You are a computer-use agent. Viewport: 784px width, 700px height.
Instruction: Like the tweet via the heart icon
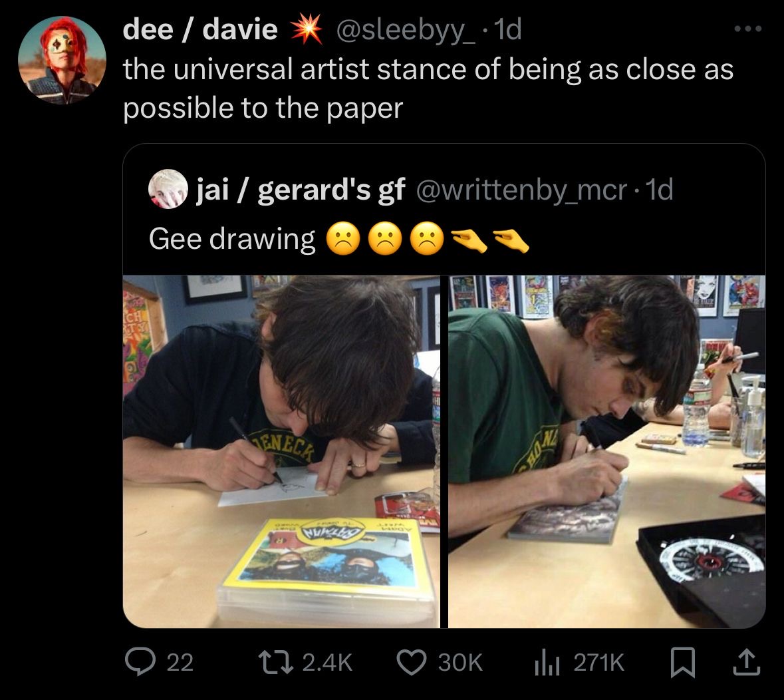[x=412, y=662]
